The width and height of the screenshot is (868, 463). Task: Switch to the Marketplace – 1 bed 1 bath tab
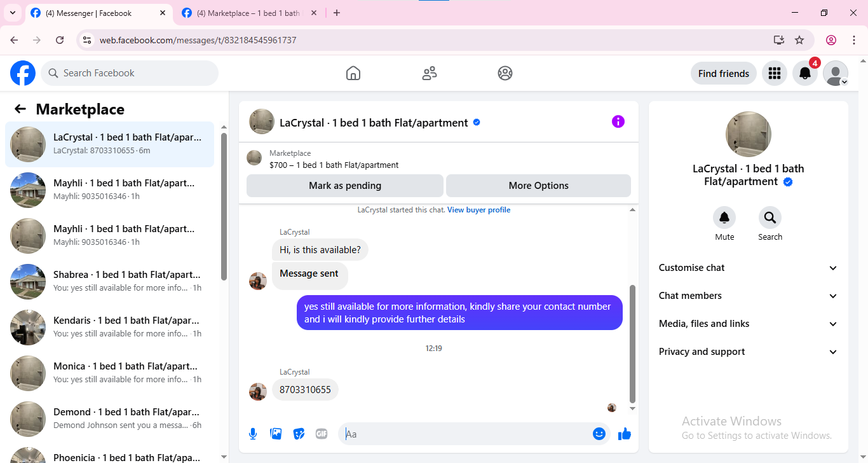(249, 13)
